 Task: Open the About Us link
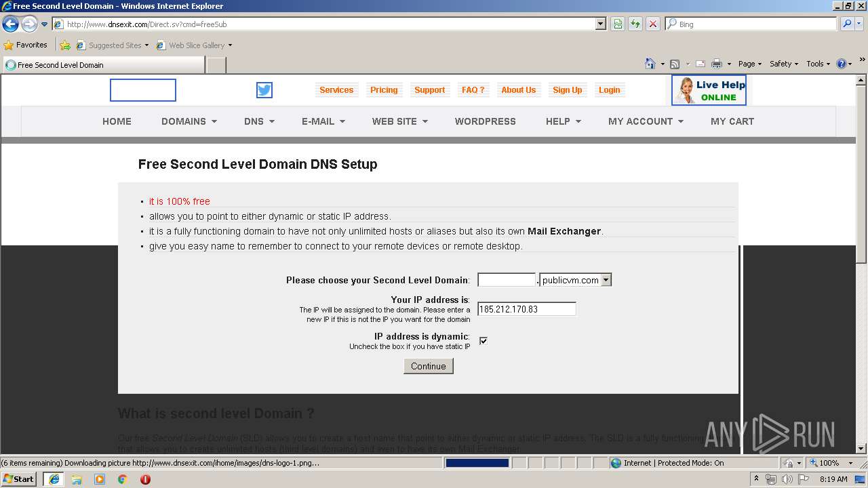pyautogui.click(x=519, y=90)
